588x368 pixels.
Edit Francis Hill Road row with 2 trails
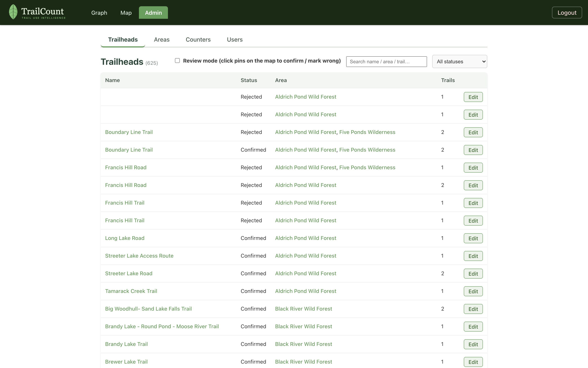click(x=473, y=185)
